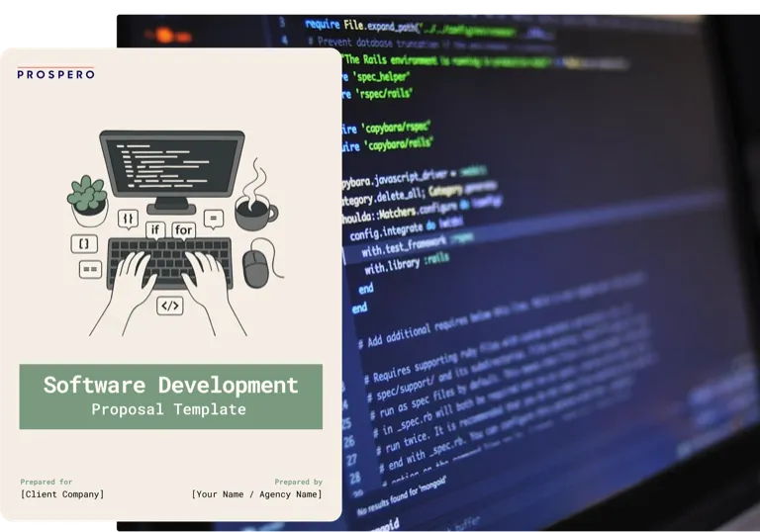The width and height of the screenshot is (760, 532).
Task: Click the 'capybara/rspec' string in the code
Action: tap(396, 128)
